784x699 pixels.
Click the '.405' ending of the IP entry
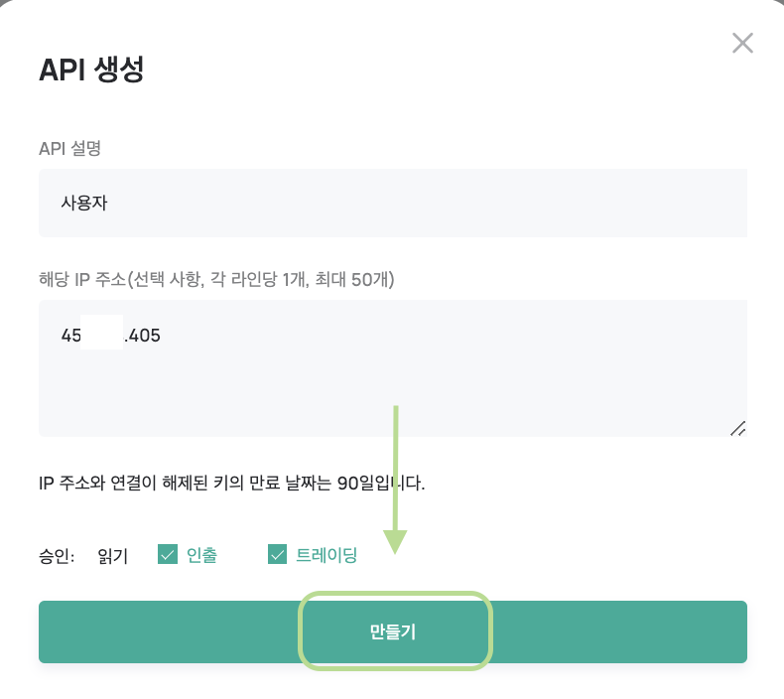coord(143,336)
